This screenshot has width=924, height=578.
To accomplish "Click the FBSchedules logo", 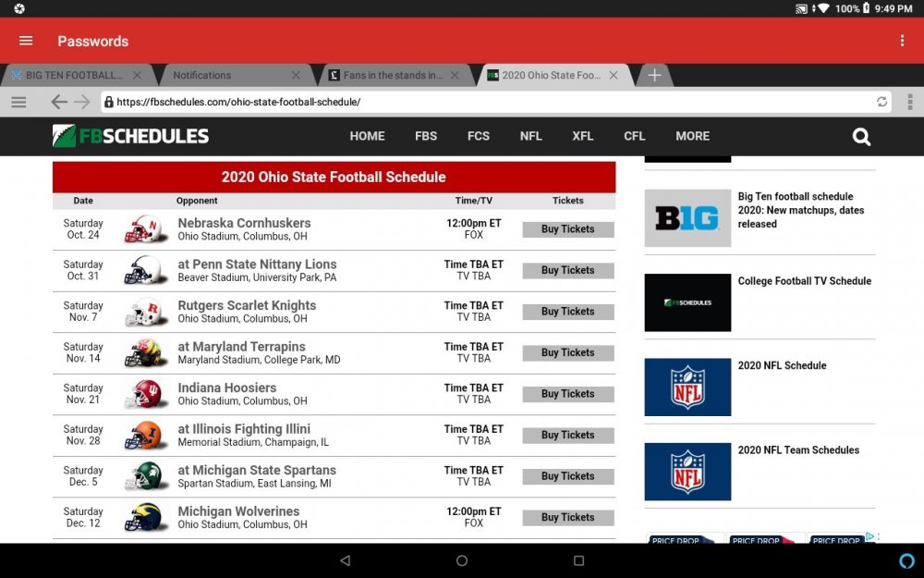I will pos(130,136).
